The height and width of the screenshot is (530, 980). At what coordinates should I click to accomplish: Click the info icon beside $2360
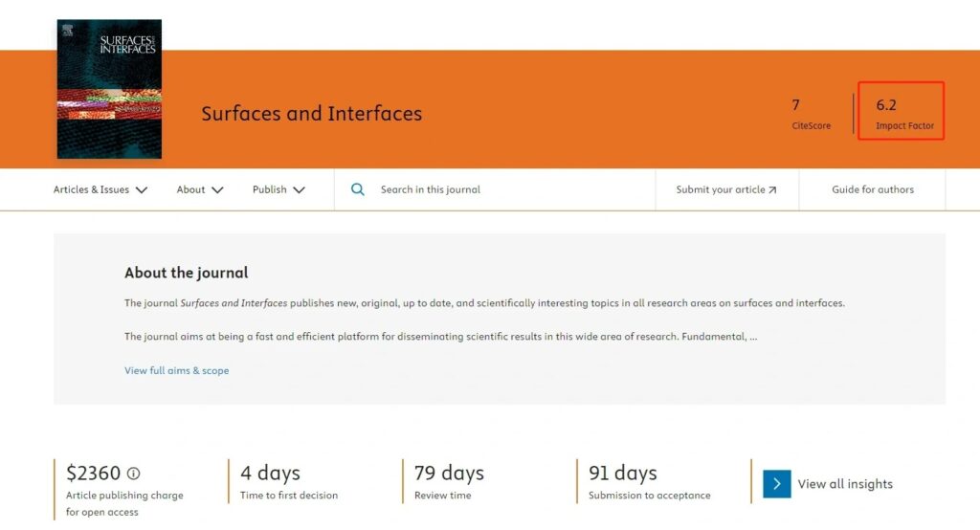tap(134, 474)
